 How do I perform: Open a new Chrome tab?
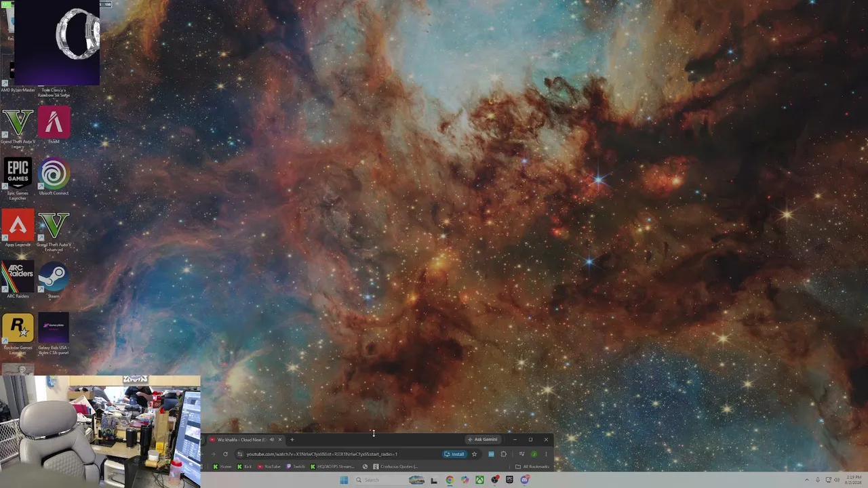click(292, 440)
